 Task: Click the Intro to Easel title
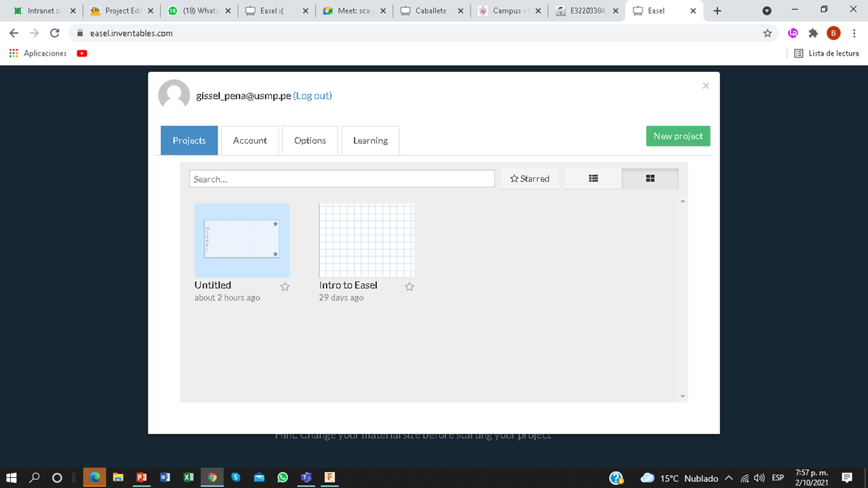349,285
